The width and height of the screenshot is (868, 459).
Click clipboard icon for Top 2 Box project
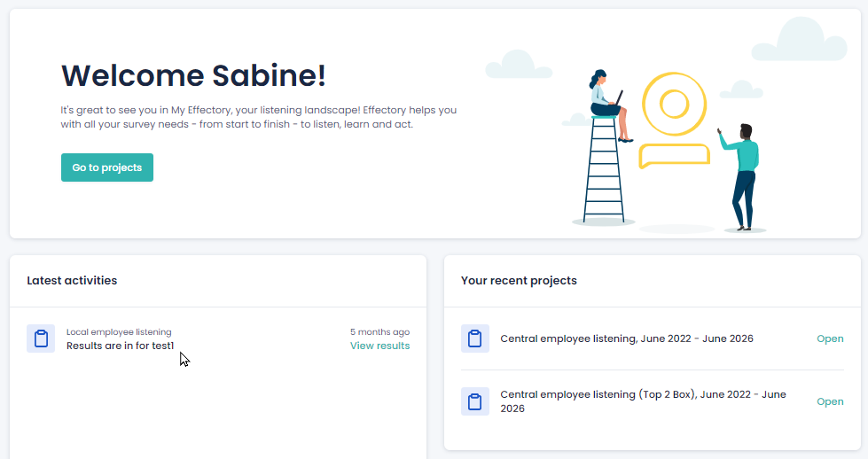click(x=475, y=401)
